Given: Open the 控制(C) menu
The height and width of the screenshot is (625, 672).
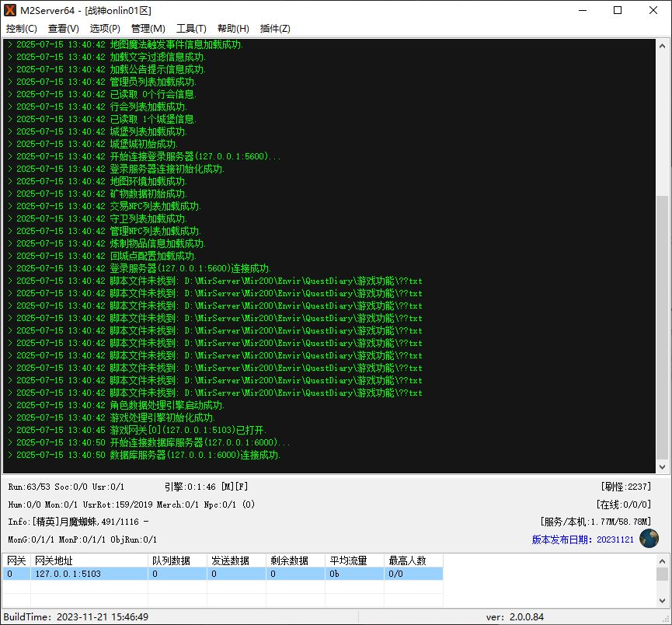Looking at the screenshot, I should tap(22, 28).
